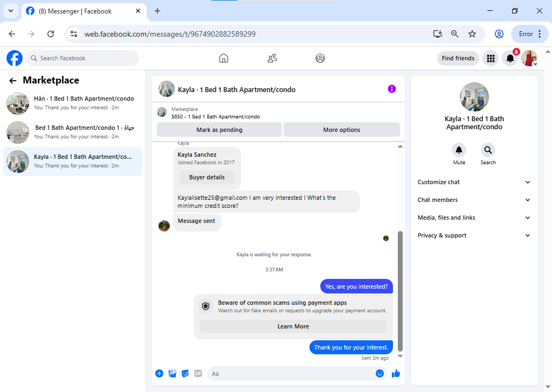View site information icon in address bar
The image size is (552, 392).
pos(74,34)
